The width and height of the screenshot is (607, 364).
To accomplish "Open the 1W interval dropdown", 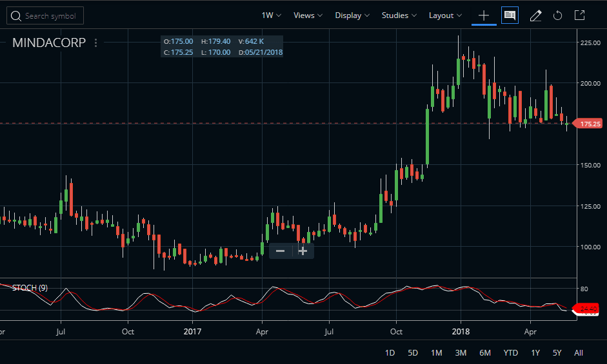I will click(x=272, y=15).
